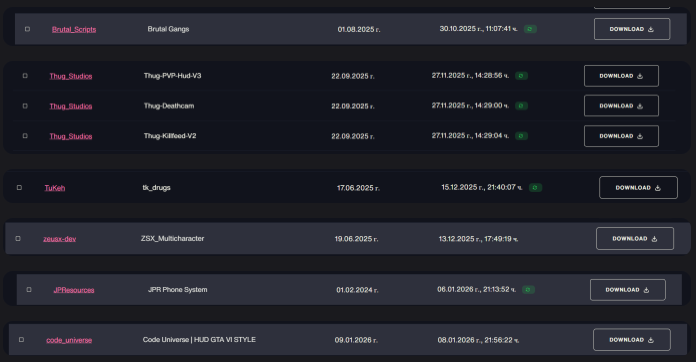The height and width of the screenshot is (362, 696).
Task: Click the date "17.06.2025" in tk_drugs row
Action: (x=358, y=188)
